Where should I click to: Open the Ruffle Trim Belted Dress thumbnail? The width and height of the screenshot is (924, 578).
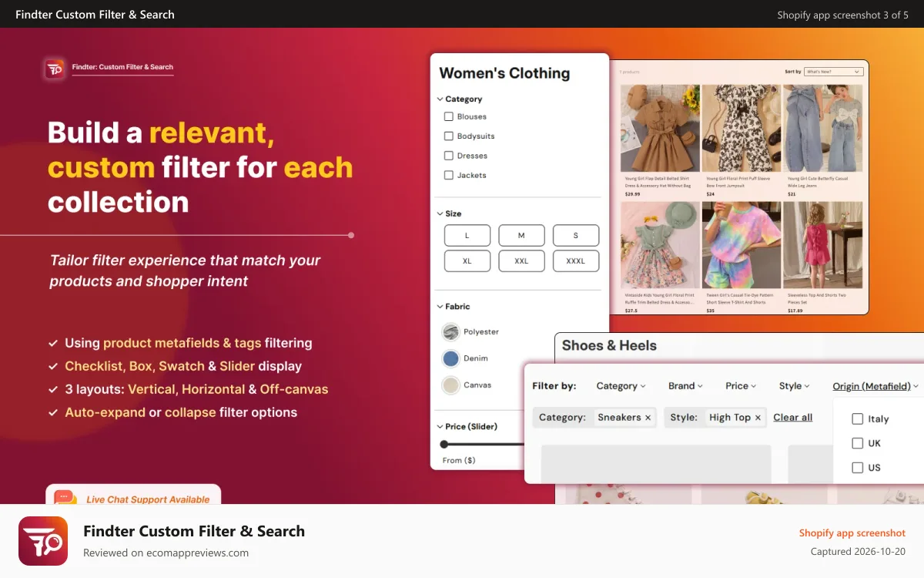[x=660, y=245]
